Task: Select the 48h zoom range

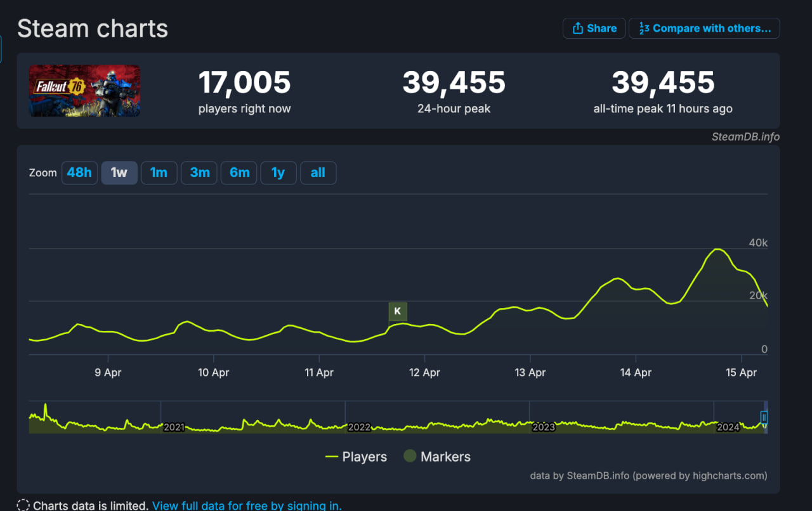Action: 79,172
